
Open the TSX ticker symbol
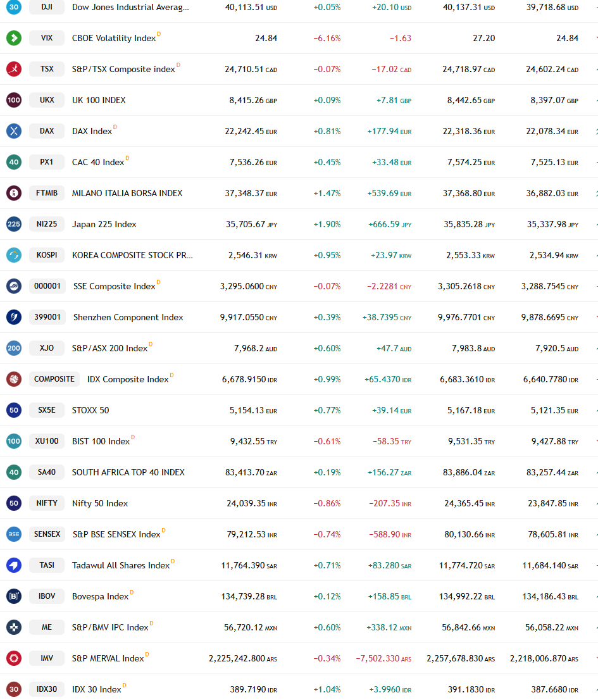pos(46,69)
